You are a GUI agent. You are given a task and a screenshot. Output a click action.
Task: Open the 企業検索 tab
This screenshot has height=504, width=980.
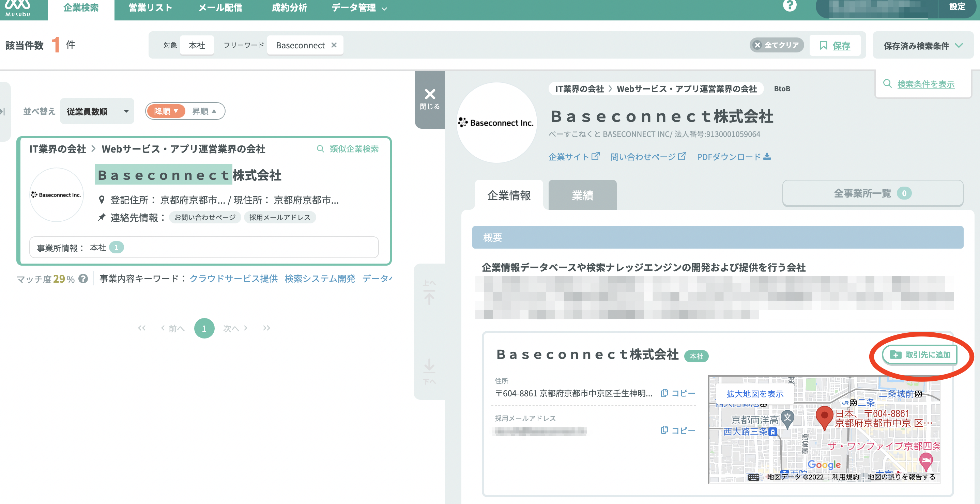tap(81, 8)
